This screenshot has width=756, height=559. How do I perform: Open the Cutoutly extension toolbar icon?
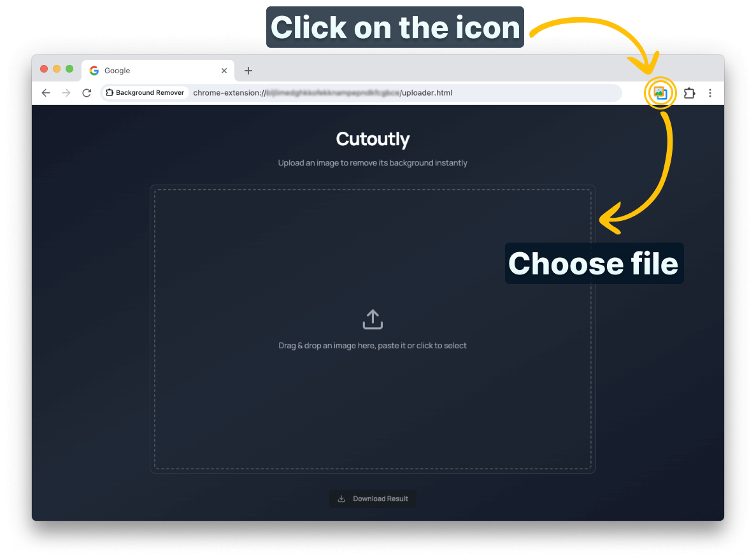[x=660, y=93]
